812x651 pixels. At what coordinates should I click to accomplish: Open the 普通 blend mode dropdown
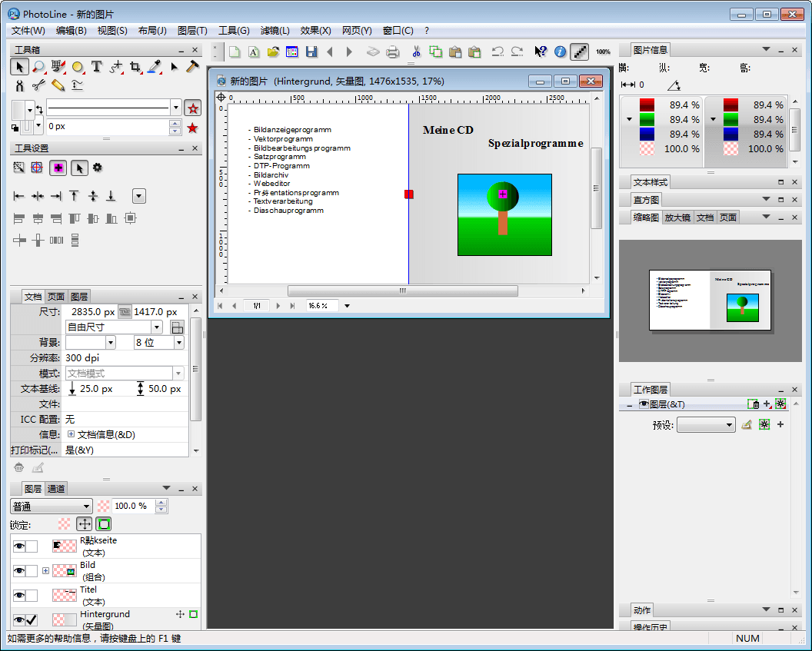[50, 506]
